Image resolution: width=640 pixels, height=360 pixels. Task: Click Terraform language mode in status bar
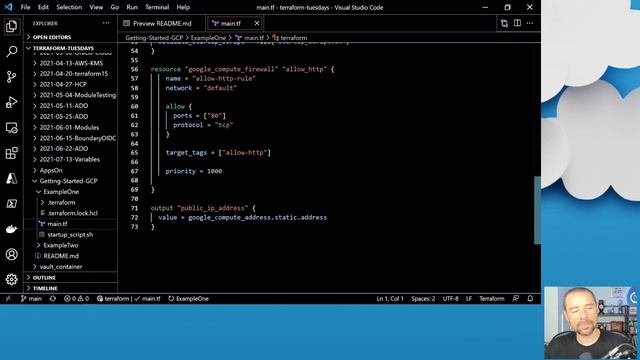click(491, 299)
